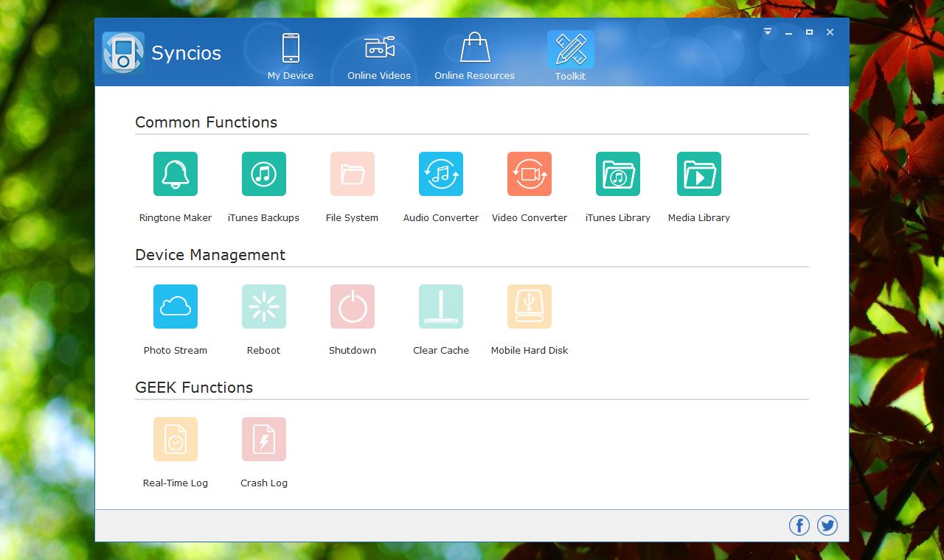Image resolution: width=944 pixels, height=560 pixels.
Task: Click the Device Management heading
Action: coord(210,255)
